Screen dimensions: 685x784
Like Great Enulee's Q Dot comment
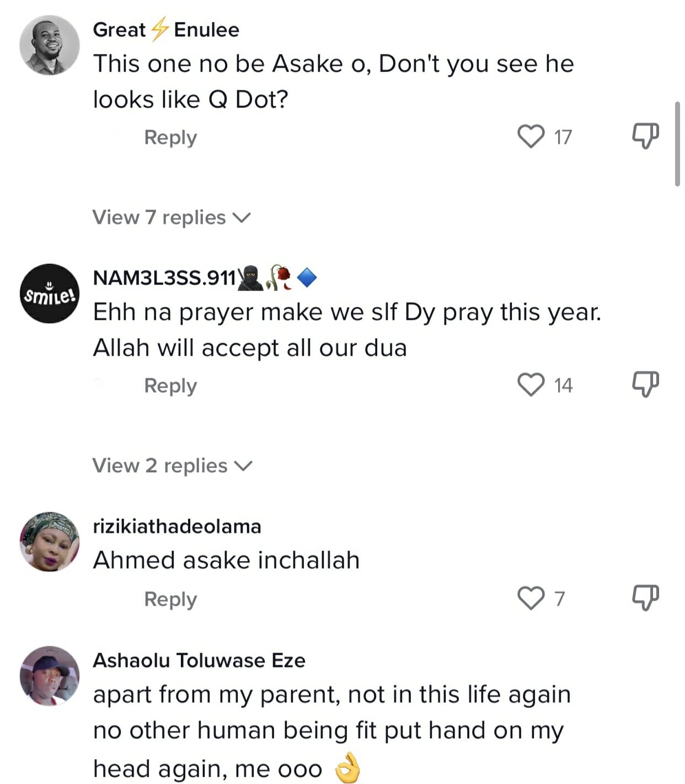click(x=531, y=136)
